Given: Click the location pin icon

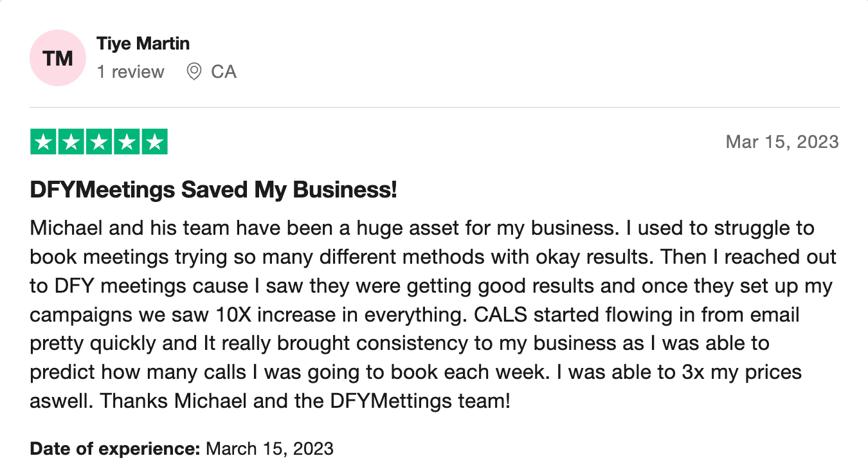Looking at the screenshot, I should tap(194, 71).
